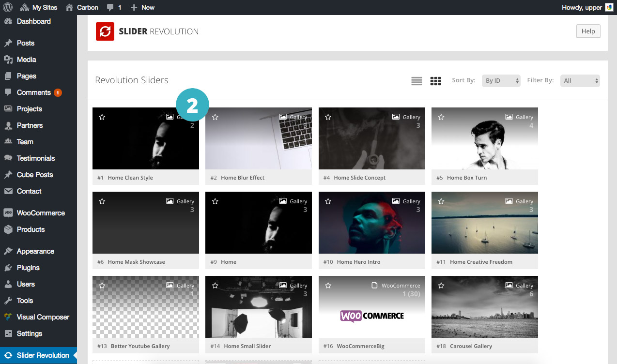Favorite the Home Hero Intro slider

(x=328, y=201)
